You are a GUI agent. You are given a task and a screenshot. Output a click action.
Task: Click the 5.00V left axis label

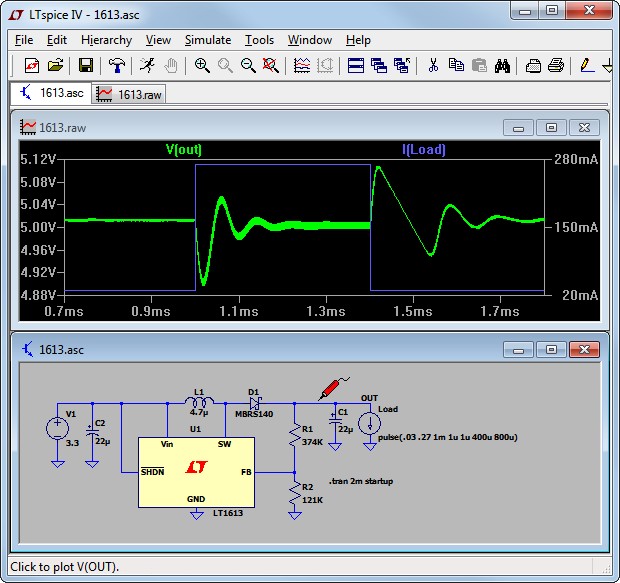pyautogui.click(x=38, y=227)
